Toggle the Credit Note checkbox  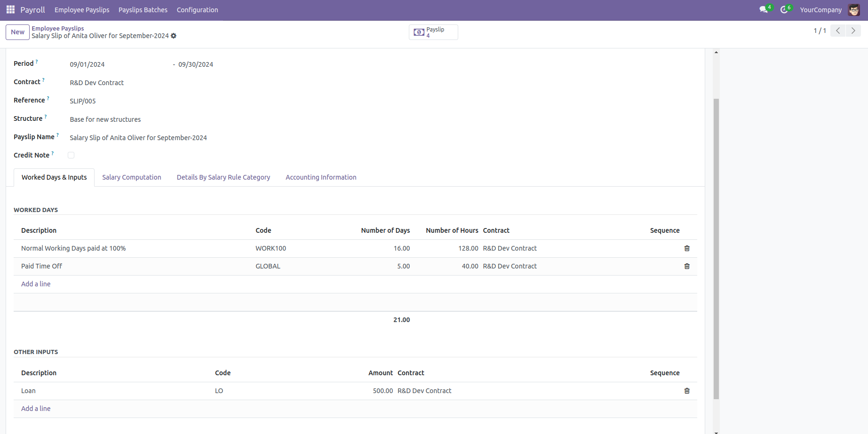(x=71, y=155)
